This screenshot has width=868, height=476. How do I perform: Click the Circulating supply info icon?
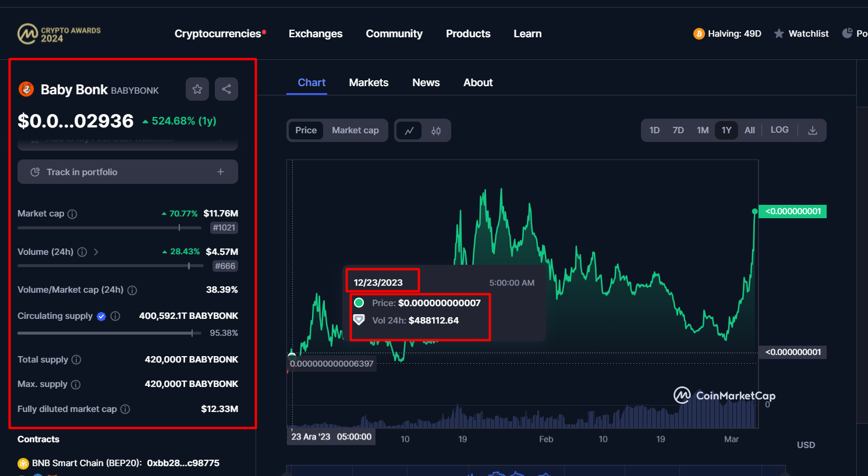point(115,316)
